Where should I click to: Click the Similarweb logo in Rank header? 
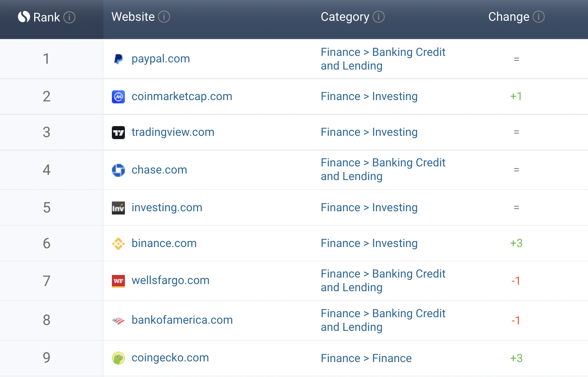coord(24,17)
